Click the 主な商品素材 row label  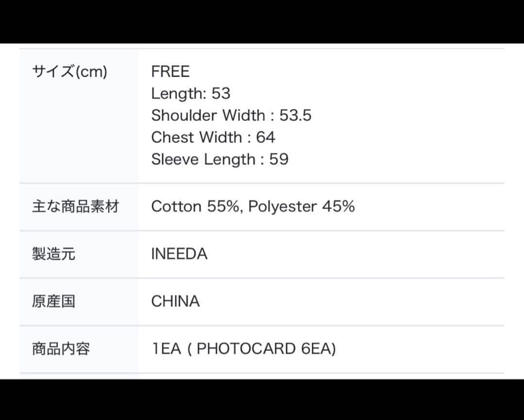tap(75, 207)
